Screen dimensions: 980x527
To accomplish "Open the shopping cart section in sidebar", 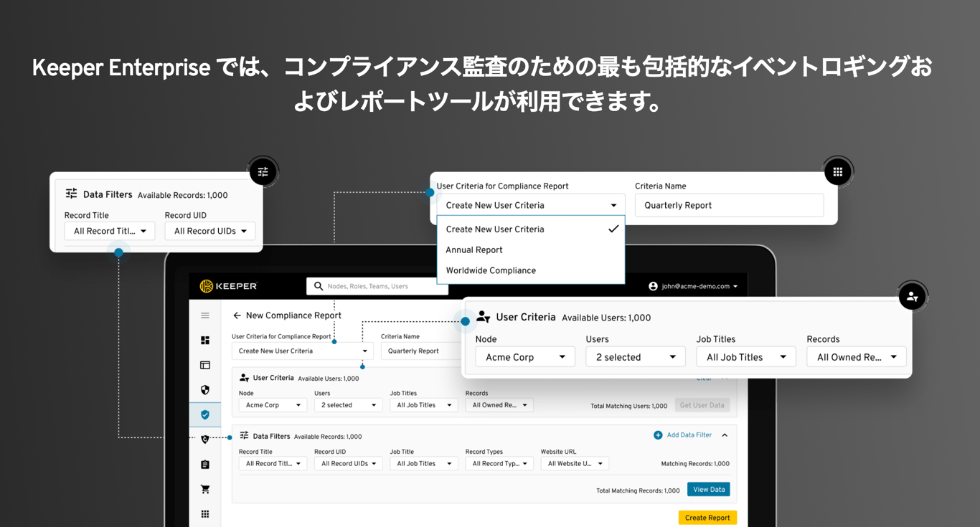I will [205, 488].
